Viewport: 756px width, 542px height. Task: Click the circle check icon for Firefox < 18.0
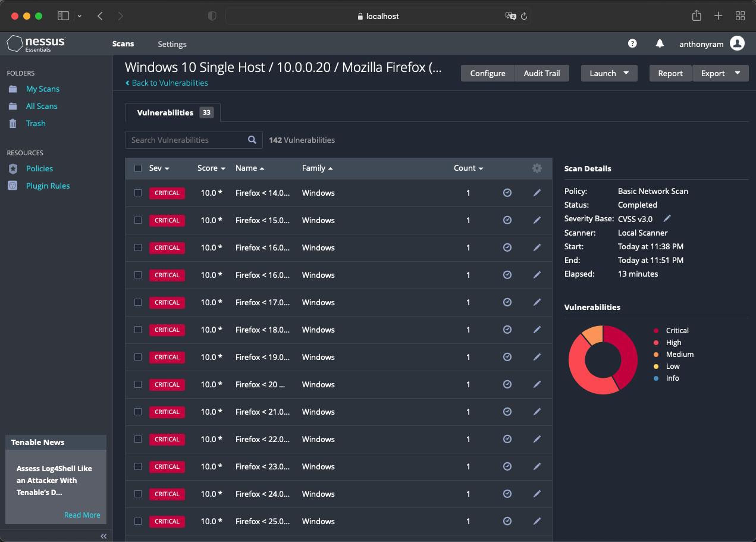(507, 330)
